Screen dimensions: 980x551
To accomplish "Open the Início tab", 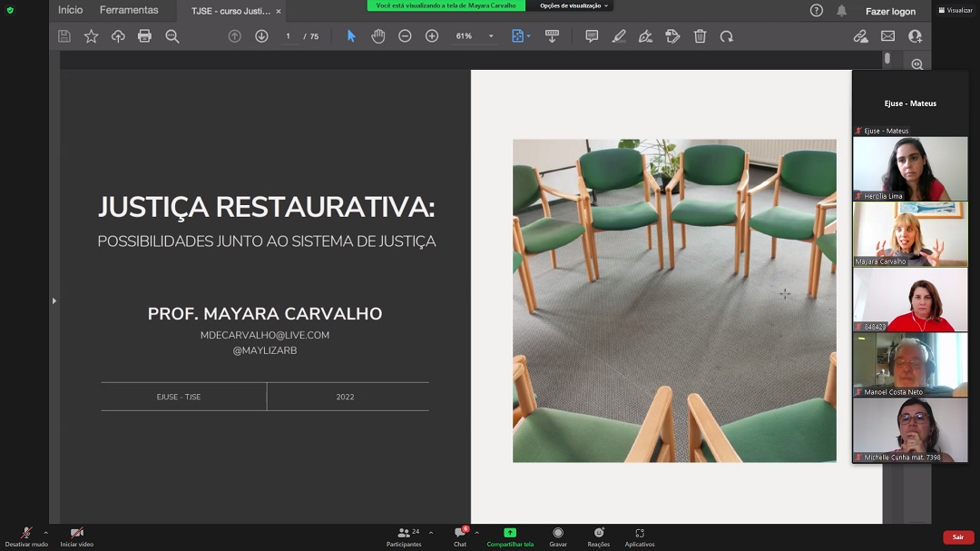I will pyautogui.click(x=70, y=10).
